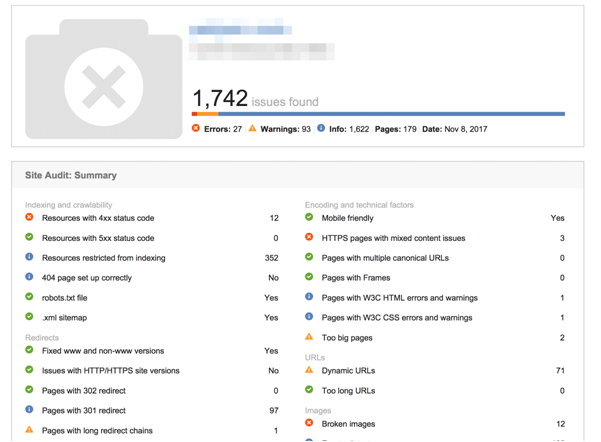601x442 pixels.
Task: Click the info icon for Pages with 301 redirect
Action: coord(29,410)
